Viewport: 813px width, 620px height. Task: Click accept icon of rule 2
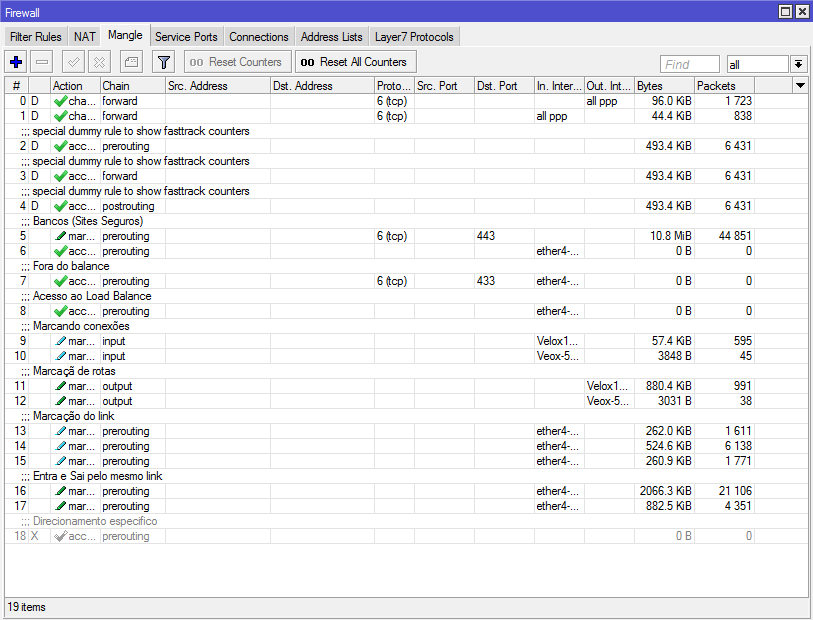pos(60,146)
